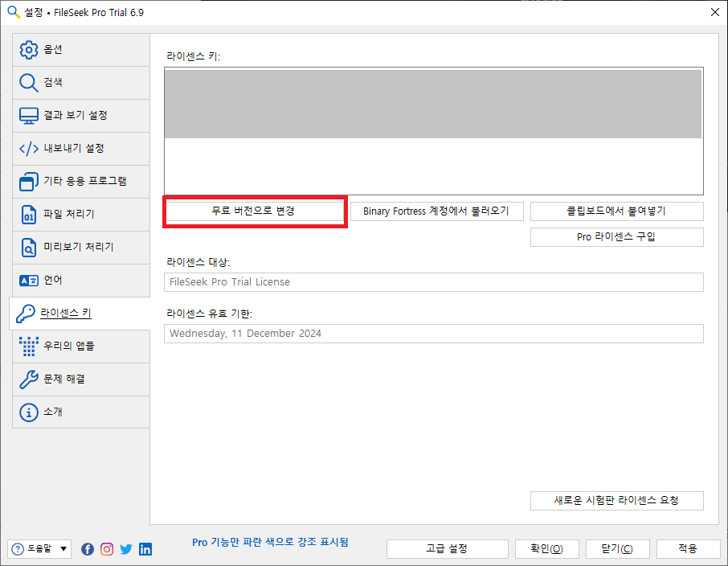Open the LinkedIn icon link
Viewport: 728px width, 566px height.
coord(145,549)
